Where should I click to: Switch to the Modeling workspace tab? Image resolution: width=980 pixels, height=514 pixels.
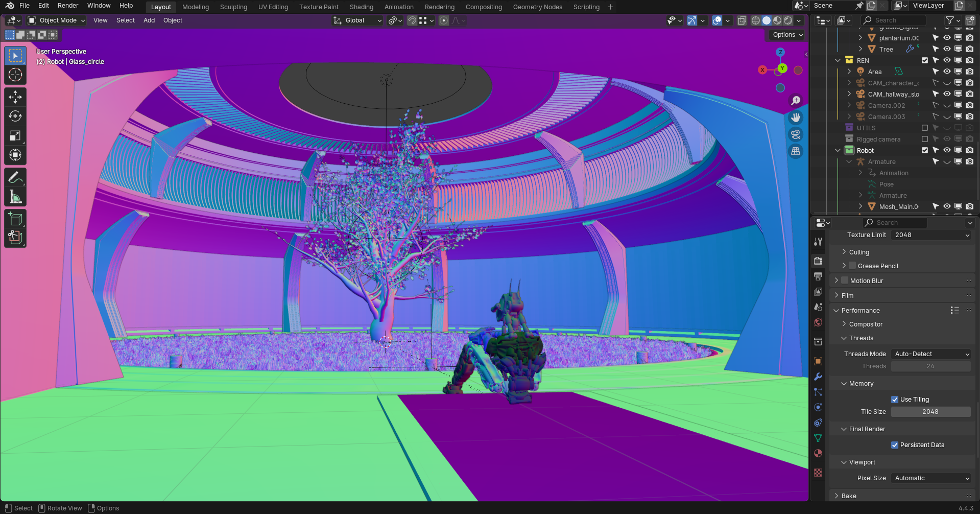click(196, 7)
